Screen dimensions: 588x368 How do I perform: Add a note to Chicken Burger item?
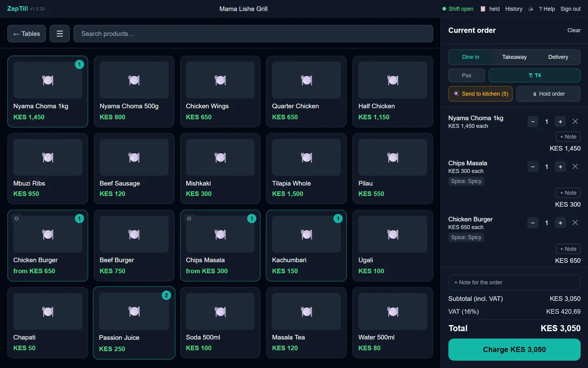[x=568, y=249]
